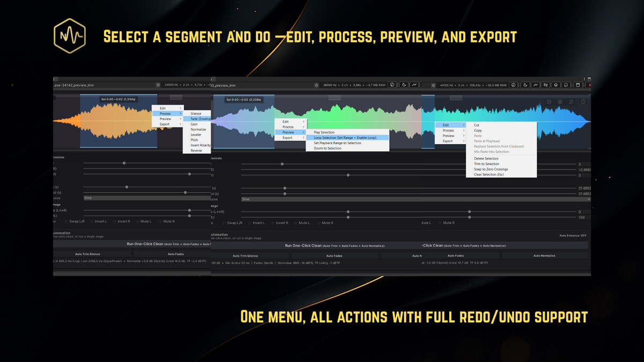Expand the Process submenu in the context menu

point(165,113)
